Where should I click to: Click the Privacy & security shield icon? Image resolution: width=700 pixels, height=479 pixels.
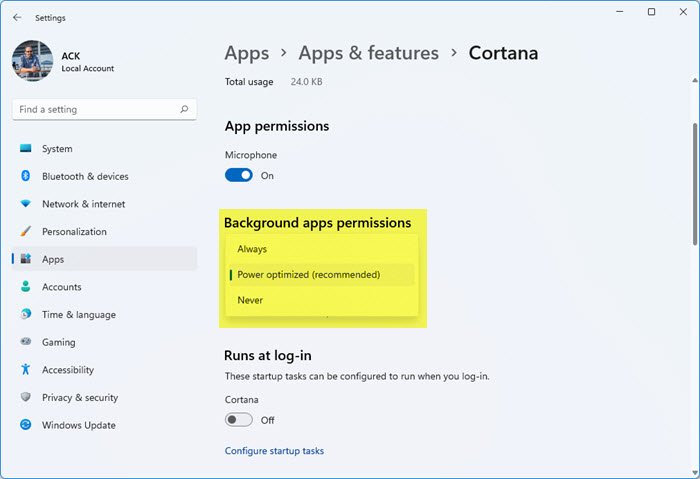click(26, 397)
